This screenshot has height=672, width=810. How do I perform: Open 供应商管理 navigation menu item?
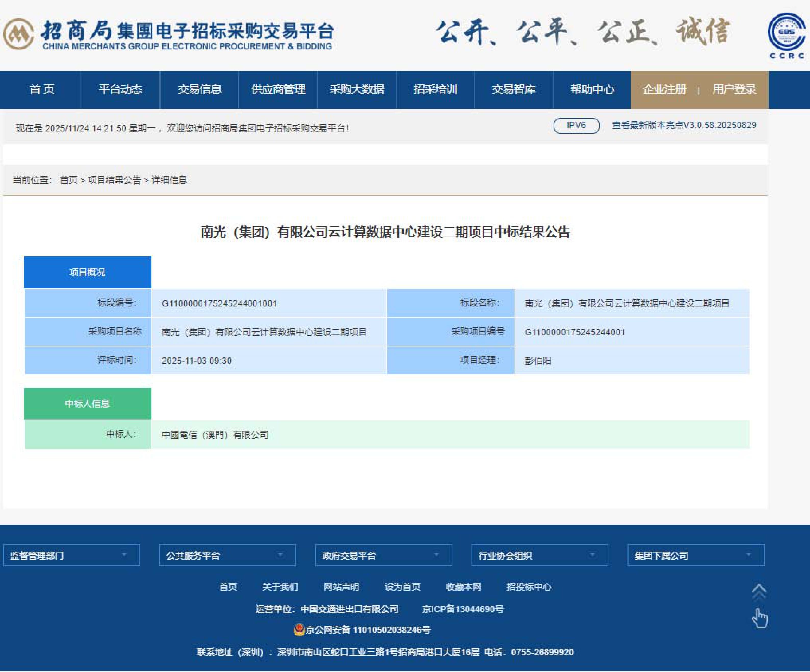pyautogui.click(x=278, y=89)
